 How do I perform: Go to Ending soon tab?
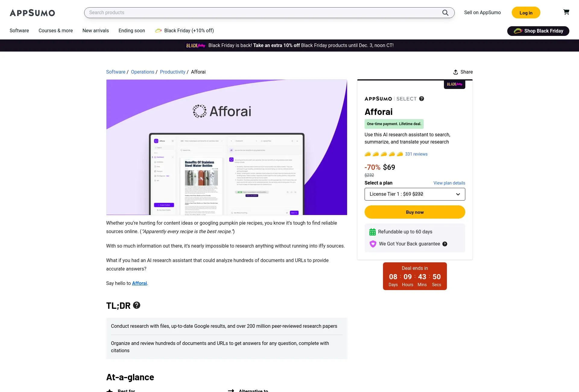pos(132,31)
